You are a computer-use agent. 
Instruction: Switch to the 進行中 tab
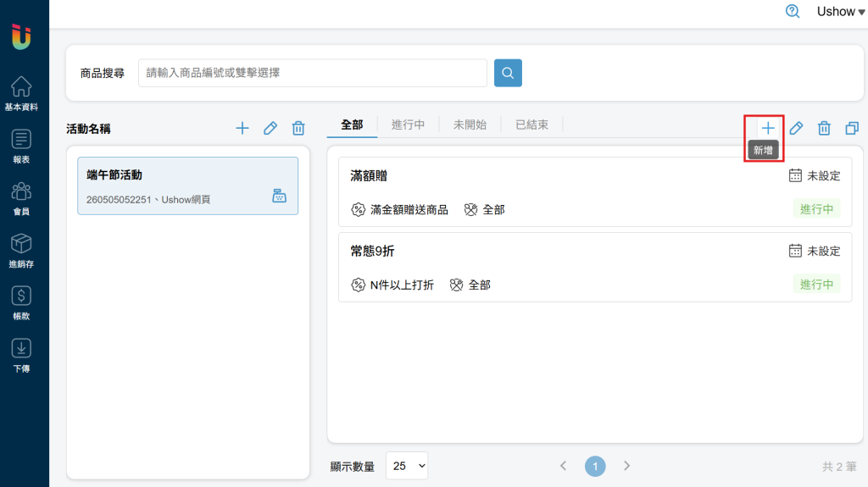pyautogui.click(x=408, y=125)
